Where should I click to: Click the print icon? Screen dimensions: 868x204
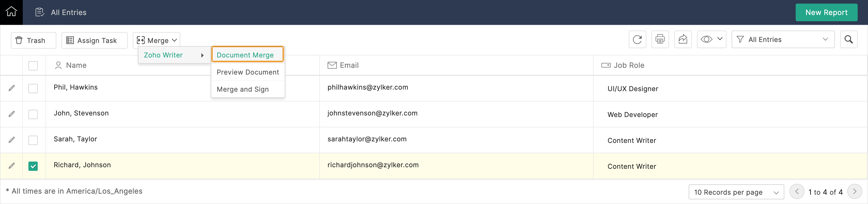click(660, 40)
